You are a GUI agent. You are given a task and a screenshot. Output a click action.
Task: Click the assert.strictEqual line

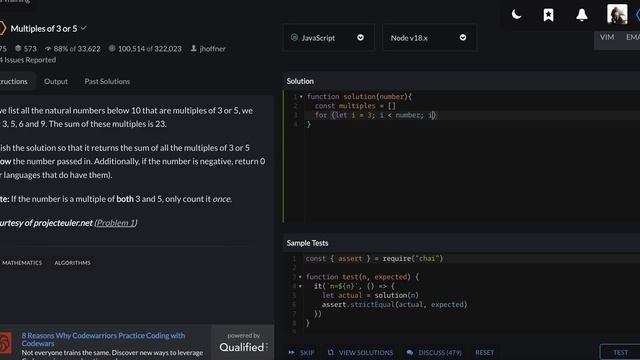(394, 304)
